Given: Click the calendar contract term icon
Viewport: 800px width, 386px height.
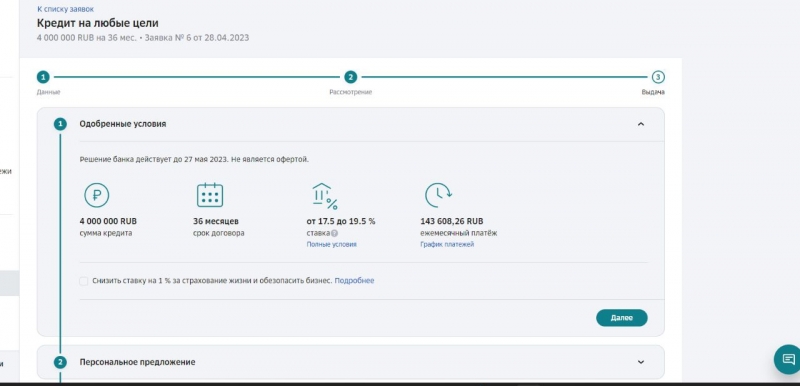Looking at the screenshot, I should pos(210,195).
